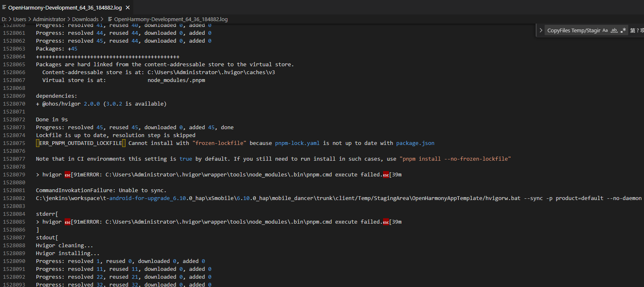Click the file icon in the breadcrumb path
Image resolution: width=644 pixels, height=287 pixels.
[x=110, y=19]
